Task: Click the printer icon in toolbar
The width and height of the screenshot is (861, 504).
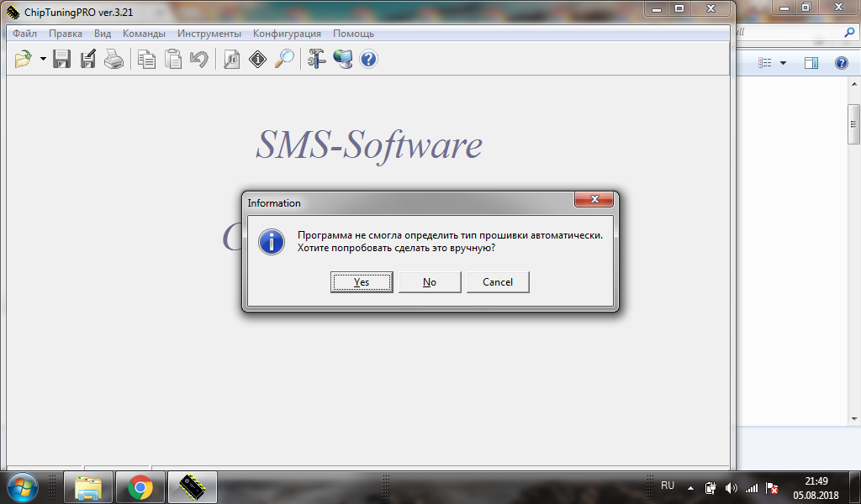Action: pos(114,60)
